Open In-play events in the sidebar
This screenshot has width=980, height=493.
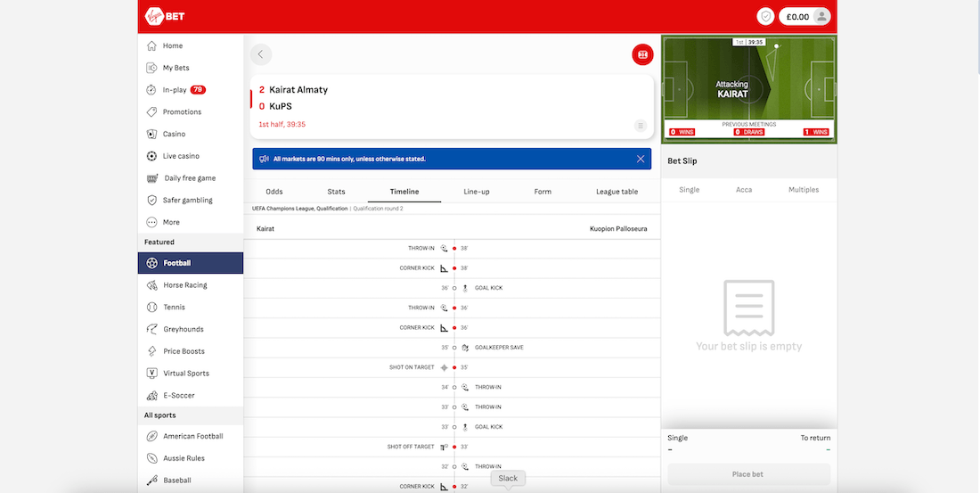pyautogui.click(x=191, y=89)
